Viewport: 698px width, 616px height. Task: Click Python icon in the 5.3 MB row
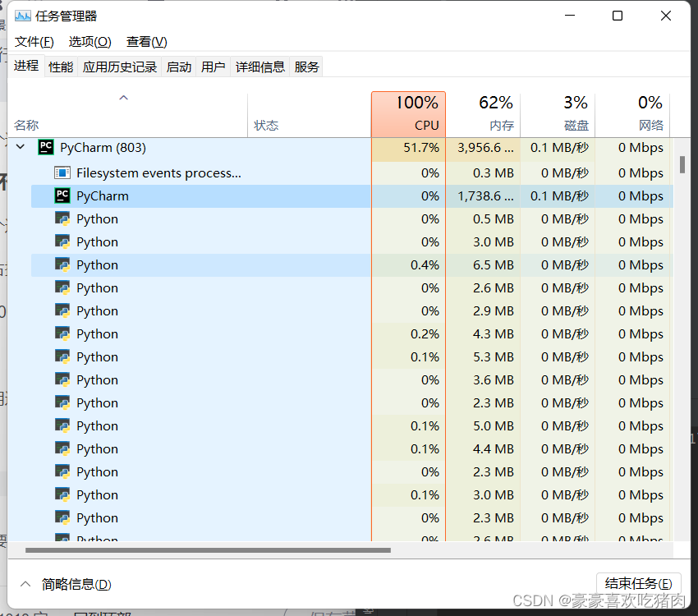62,356
